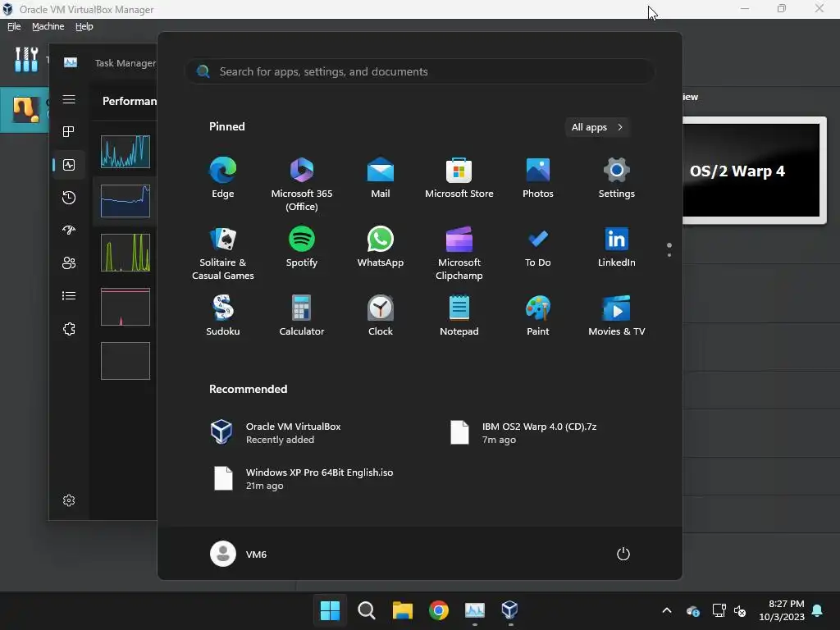
Task: Open the File menu in VirtualBox Manager
Action: click(14, 26)
